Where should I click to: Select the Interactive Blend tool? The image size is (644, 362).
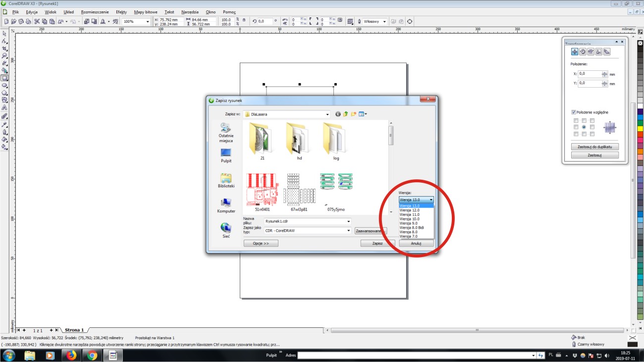[x=4, y=116]
